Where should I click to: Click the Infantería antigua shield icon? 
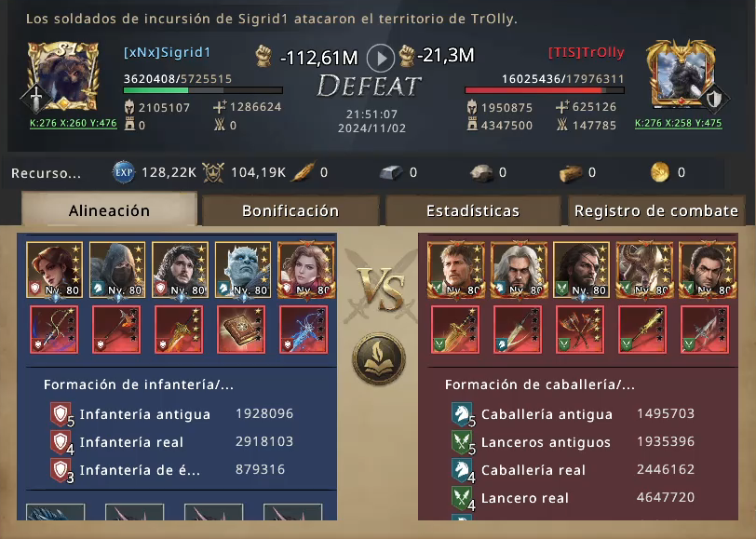[61, 414]
